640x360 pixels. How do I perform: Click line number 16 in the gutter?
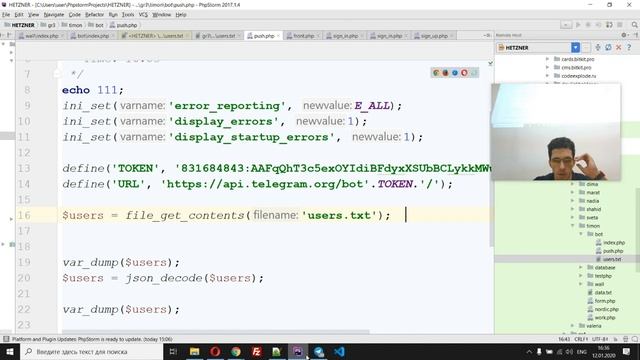tap(24, 215)
